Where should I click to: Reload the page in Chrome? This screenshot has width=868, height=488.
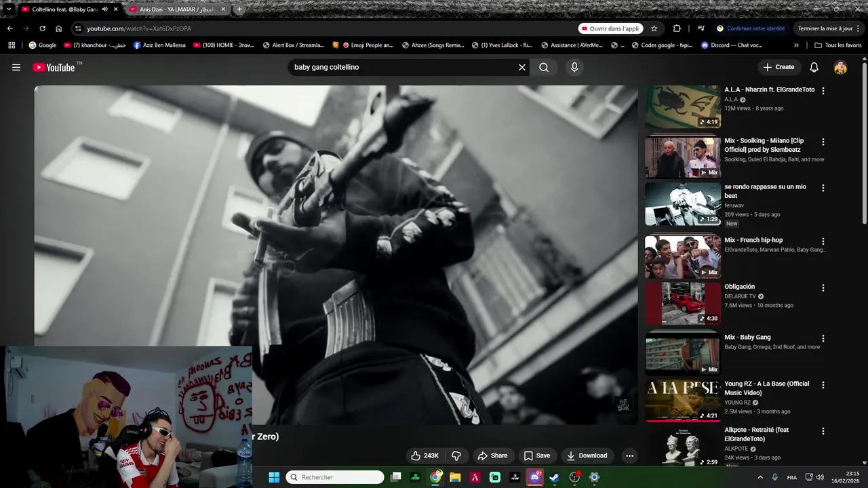point(42,28)
